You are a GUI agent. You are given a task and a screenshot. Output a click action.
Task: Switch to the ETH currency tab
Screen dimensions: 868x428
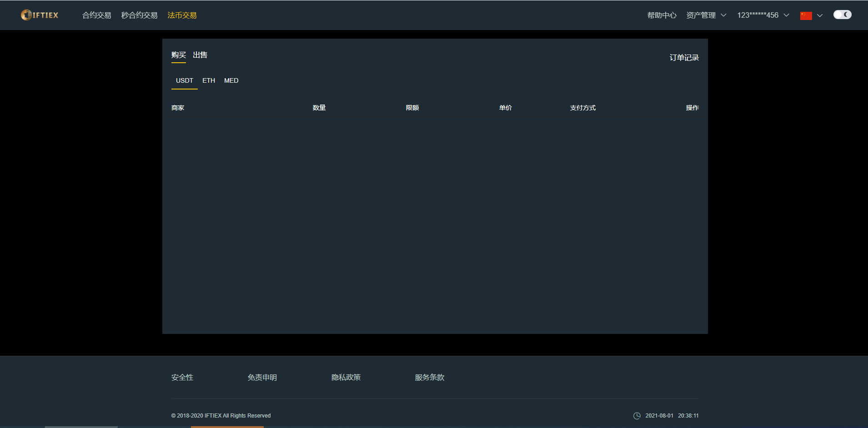(208, 80)
